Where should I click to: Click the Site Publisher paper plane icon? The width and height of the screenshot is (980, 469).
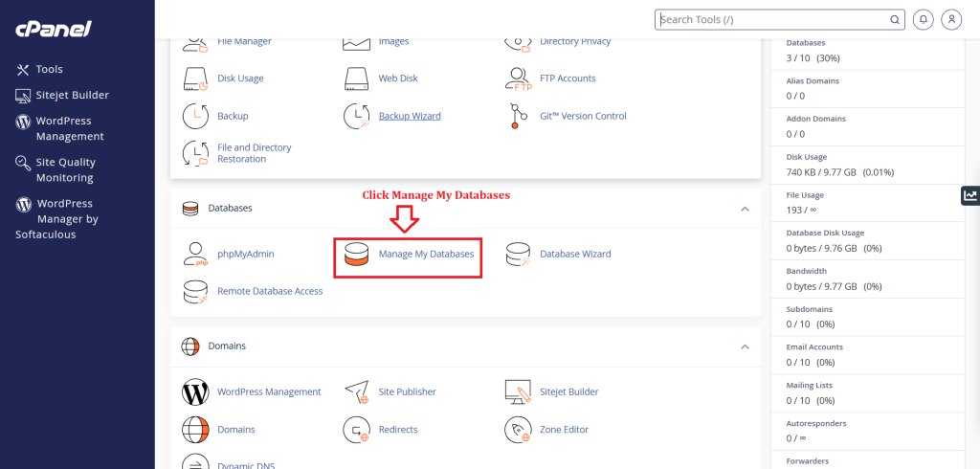click(x=357, y=392)
